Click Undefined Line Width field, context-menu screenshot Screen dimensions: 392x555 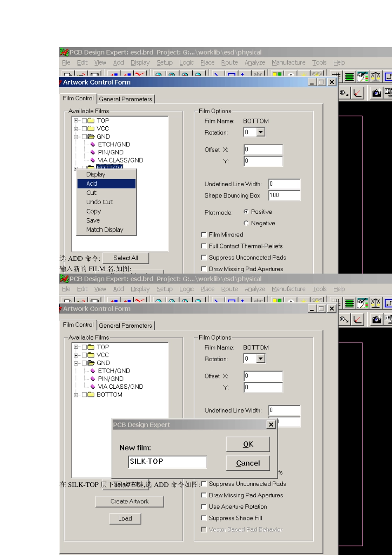[x=284, y=184]
